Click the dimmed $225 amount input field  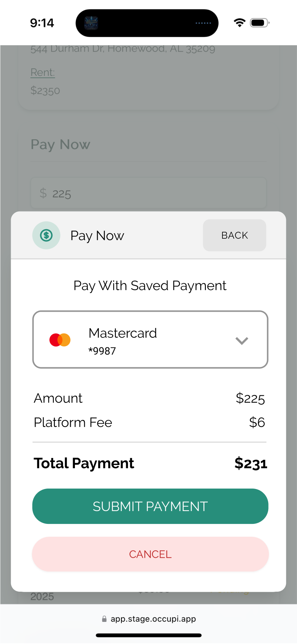pyautogui.click(x=148, y=193)
